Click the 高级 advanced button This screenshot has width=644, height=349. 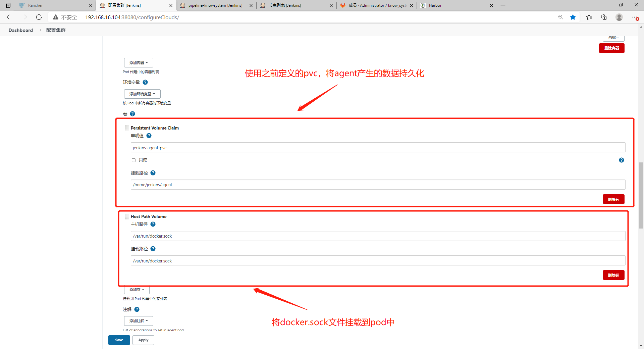(x=613, y=38)
